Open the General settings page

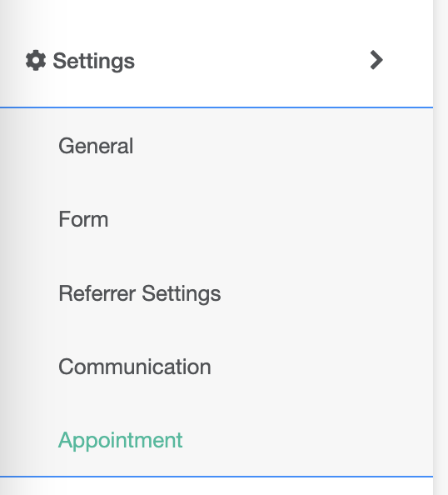click(96, 146)
